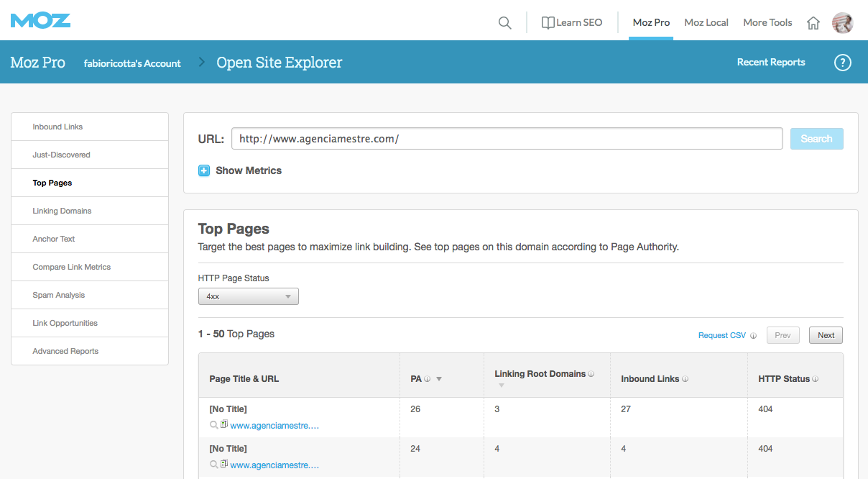Click the info icon next to Request CSV
Screen dimensions: 868x479
753,335
